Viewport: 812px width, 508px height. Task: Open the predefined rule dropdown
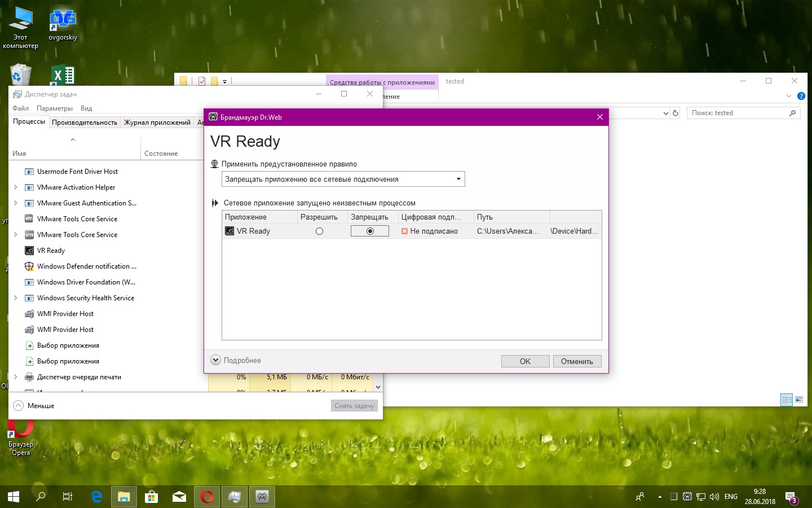[343, 179]
